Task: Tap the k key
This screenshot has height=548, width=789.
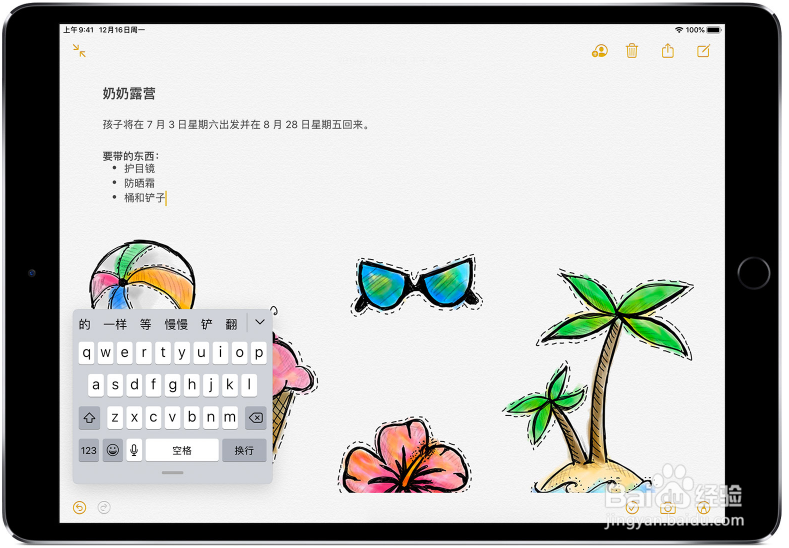Action: tap(230, 385)
